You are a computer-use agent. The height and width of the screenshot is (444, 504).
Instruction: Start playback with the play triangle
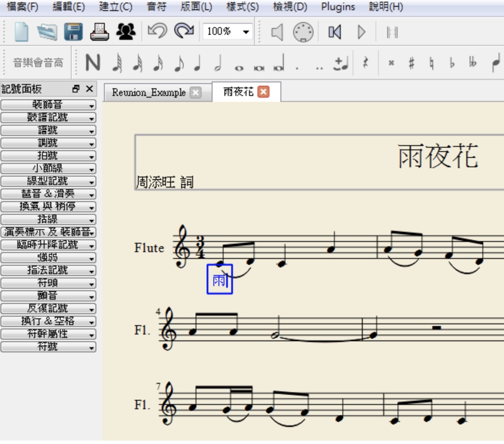click(361, 32)
